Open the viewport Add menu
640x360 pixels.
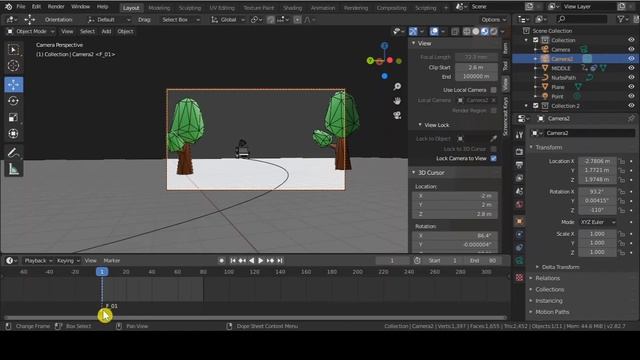pyautogui.click(x=106, y=31)
